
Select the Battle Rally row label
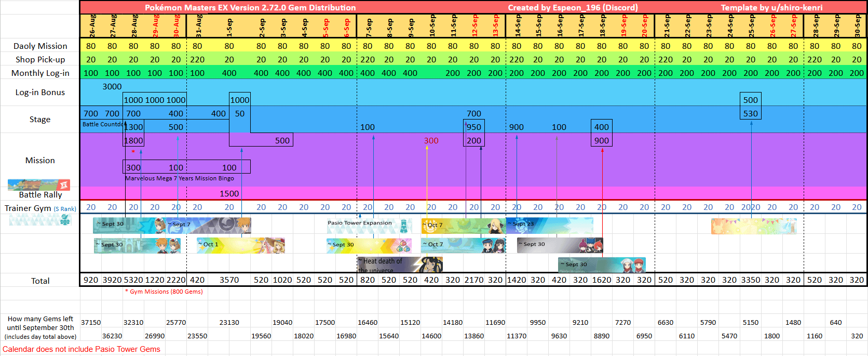(40, 194)
